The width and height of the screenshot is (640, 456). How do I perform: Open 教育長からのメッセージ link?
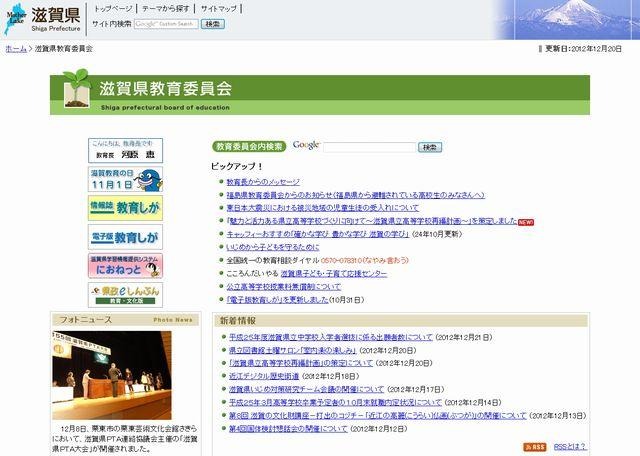point(263,182)
